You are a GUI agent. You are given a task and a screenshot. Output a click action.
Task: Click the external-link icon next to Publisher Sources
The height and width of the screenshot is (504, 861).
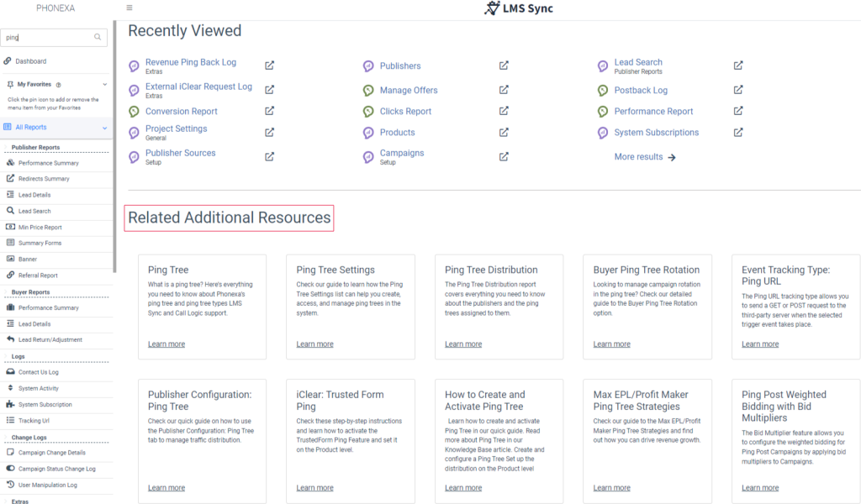[270, 157]
